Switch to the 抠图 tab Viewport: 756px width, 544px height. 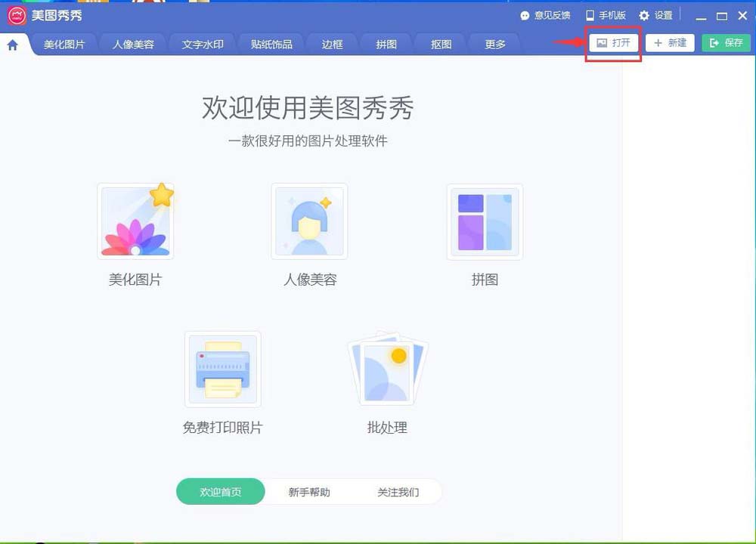[441, 45]
